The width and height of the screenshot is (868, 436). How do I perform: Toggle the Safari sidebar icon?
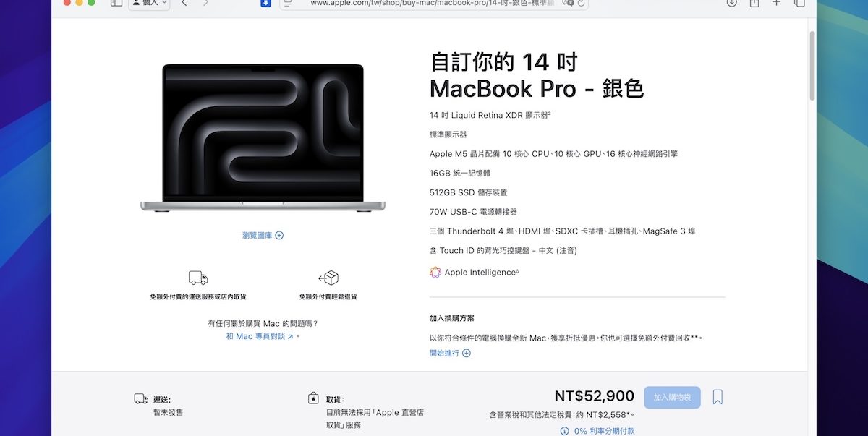click(x=116, y=3)
